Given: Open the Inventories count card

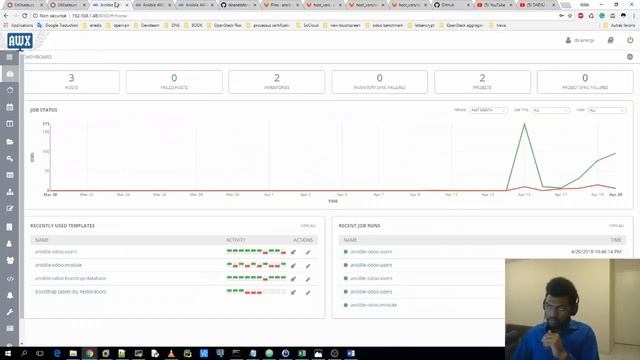Looking at the screenshot, I should coord(277,82).
